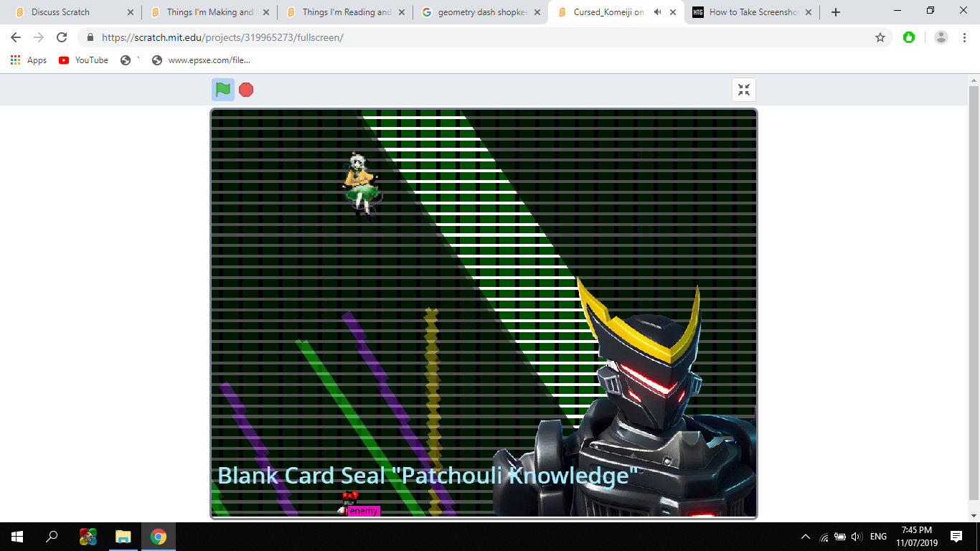Bookmark this page with the star icon

pyautogui.click(x=880, y=37)
